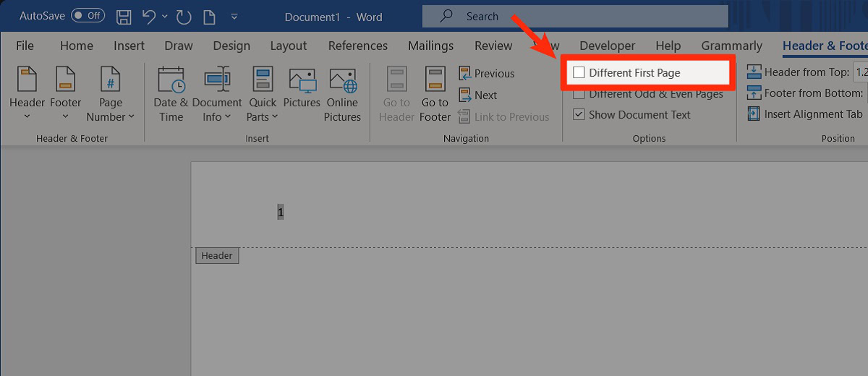Click the Pictures icon
The image size is (868, 376).
pos(302,80)
